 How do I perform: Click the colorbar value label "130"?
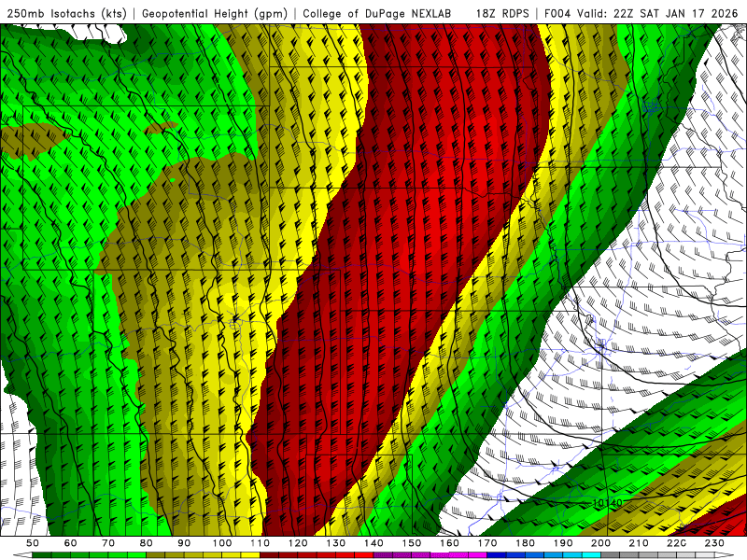click(336, 543)
